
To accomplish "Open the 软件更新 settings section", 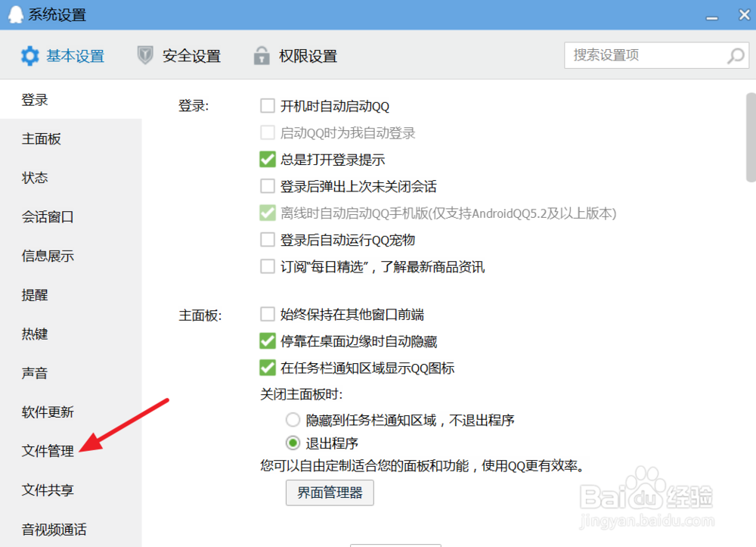I will [x=47, y=412].
